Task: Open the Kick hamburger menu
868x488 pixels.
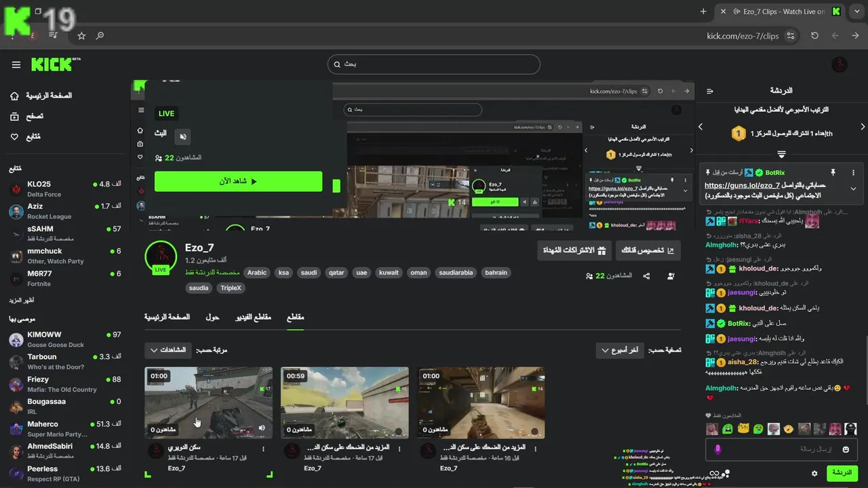Action: point(16,64)
